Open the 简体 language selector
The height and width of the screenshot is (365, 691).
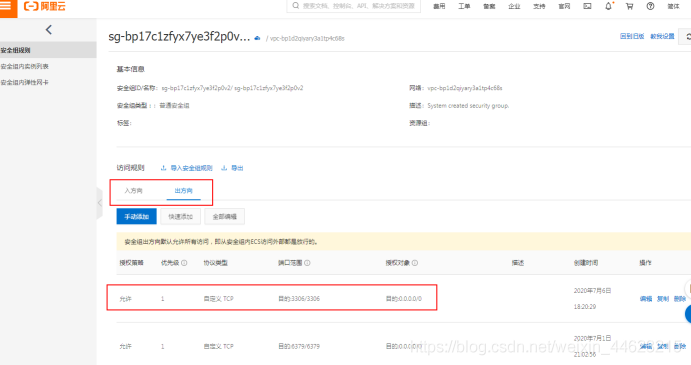[673, 6]
